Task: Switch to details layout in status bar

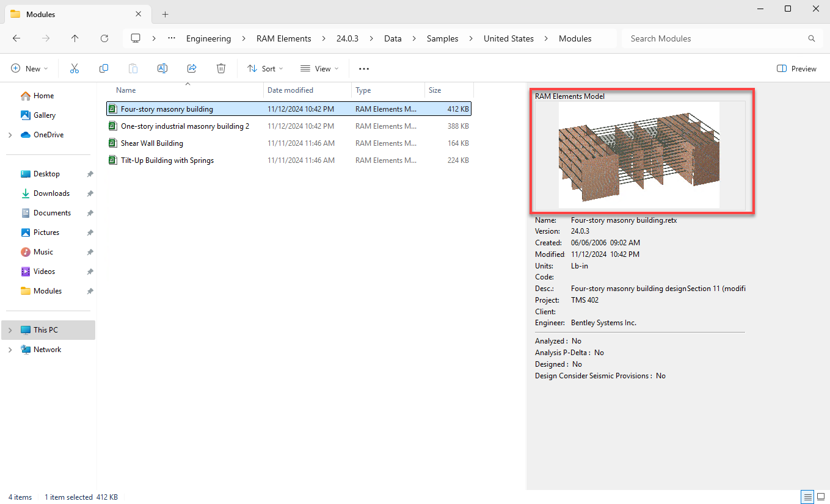Action: pyautogui.click(x=807, y=497)
